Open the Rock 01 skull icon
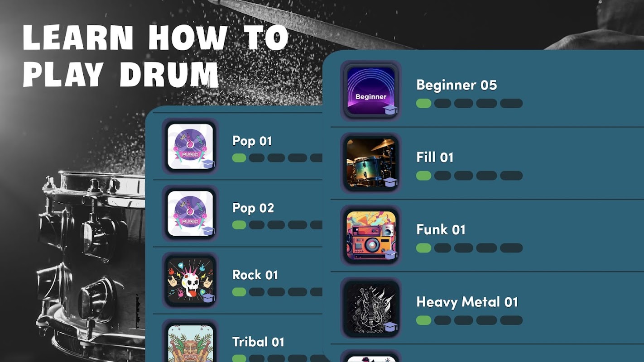The image size is (644, 362). (190, 280)
